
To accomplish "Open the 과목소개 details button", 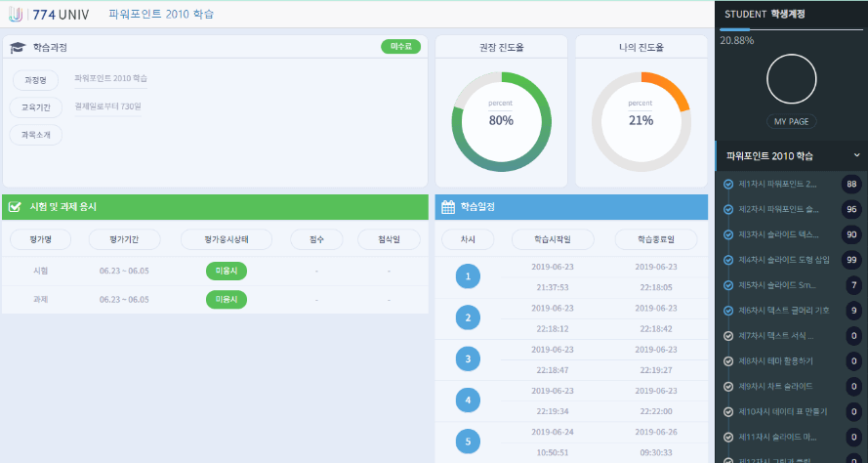I will pos(36,135).
